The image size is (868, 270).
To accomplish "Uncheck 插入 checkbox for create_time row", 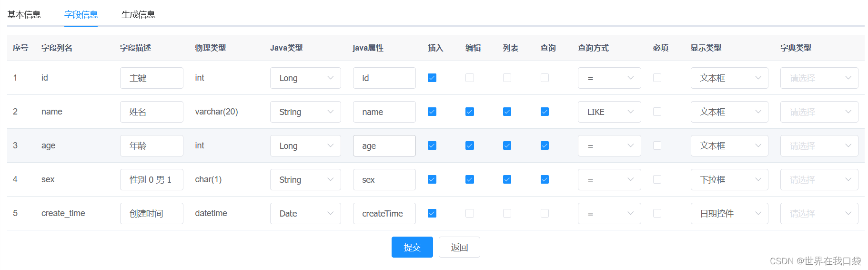I will [432, 213].
